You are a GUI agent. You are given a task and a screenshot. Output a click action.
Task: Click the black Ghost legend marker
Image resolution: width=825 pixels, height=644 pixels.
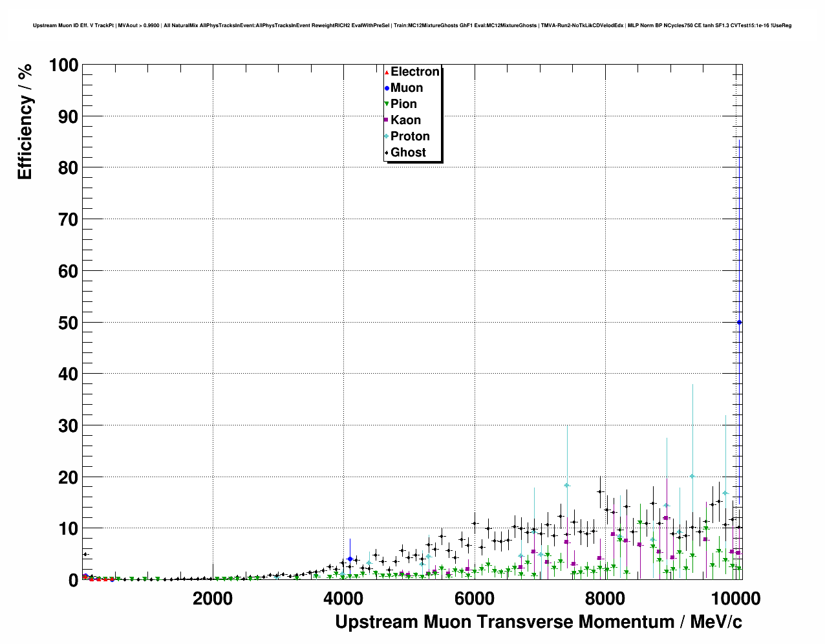pos(387,153)
